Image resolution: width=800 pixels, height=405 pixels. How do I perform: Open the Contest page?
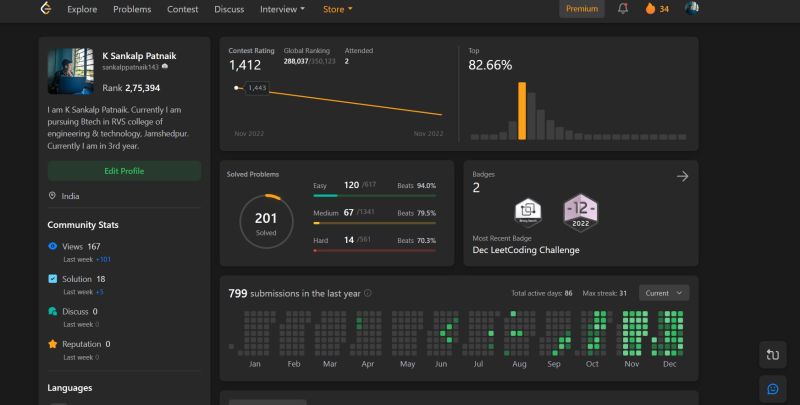(x=183, y=9)
